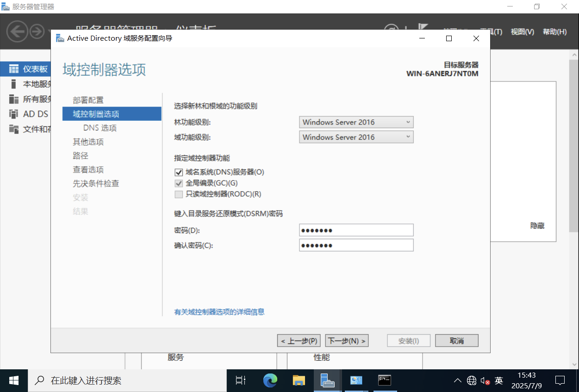
Task: Open the Windows Start menu
Action: coord(14,380)
